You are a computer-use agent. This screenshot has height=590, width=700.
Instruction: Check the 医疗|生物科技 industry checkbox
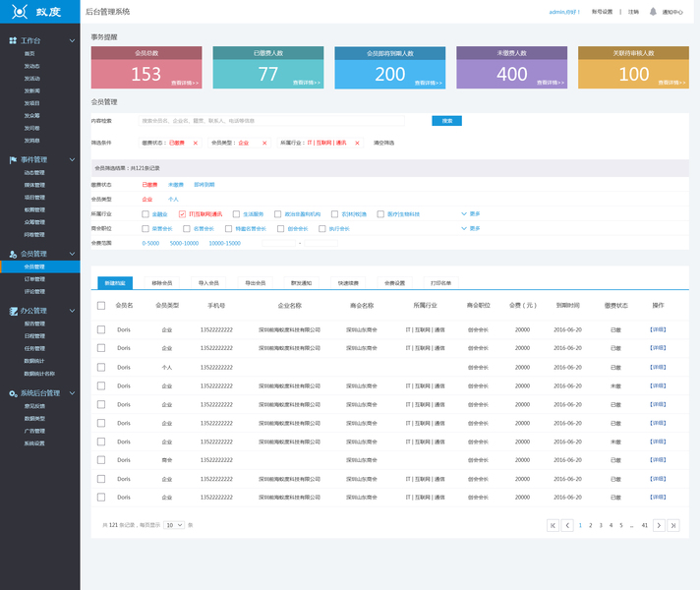tap(380, 214)
